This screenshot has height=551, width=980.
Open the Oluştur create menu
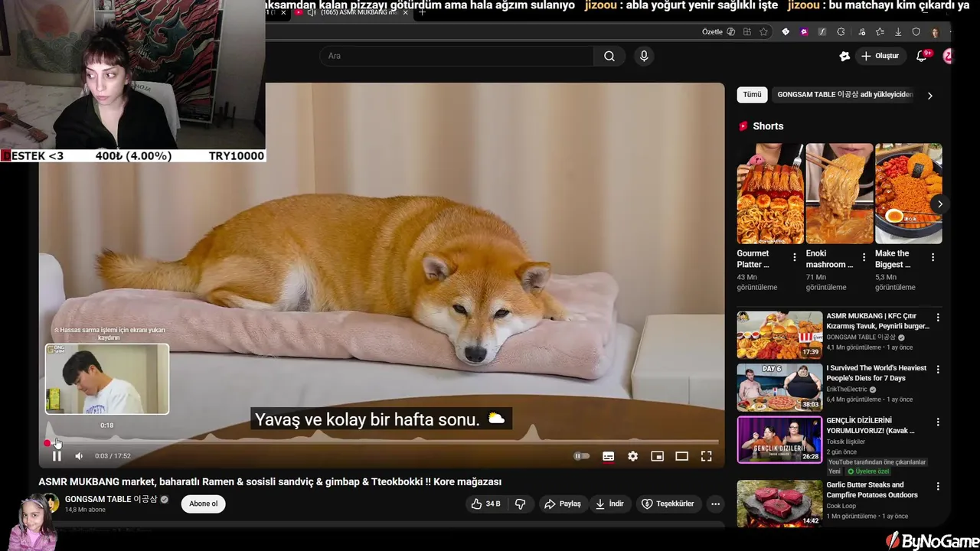coord(880,56)
